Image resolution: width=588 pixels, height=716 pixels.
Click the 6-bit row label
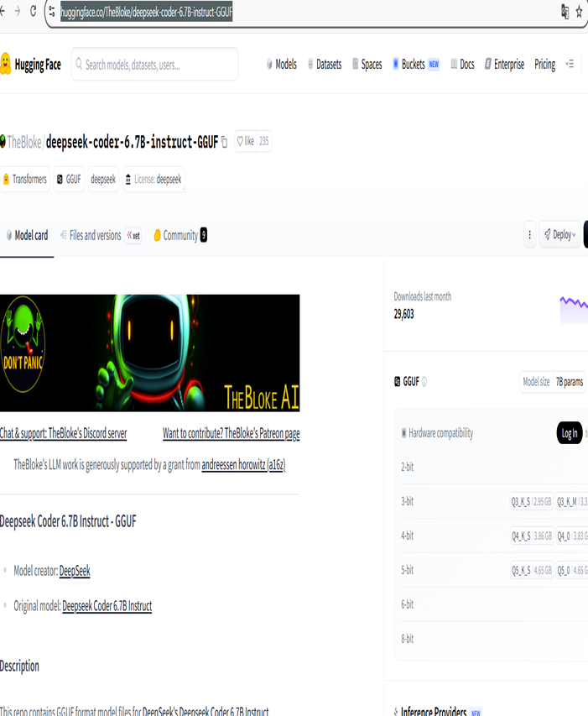tap(407, 604)
